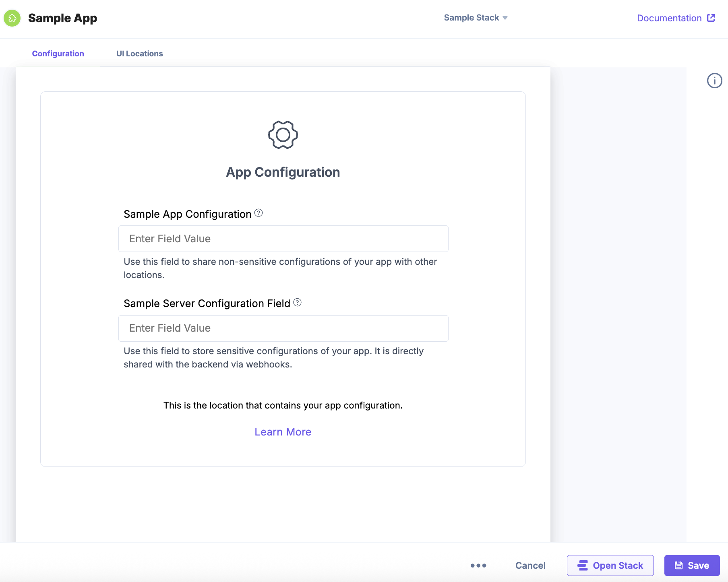Viewport: 728px width, 582px height.
Task: Click the Sample Server Configuration input field
Action: 283,328
